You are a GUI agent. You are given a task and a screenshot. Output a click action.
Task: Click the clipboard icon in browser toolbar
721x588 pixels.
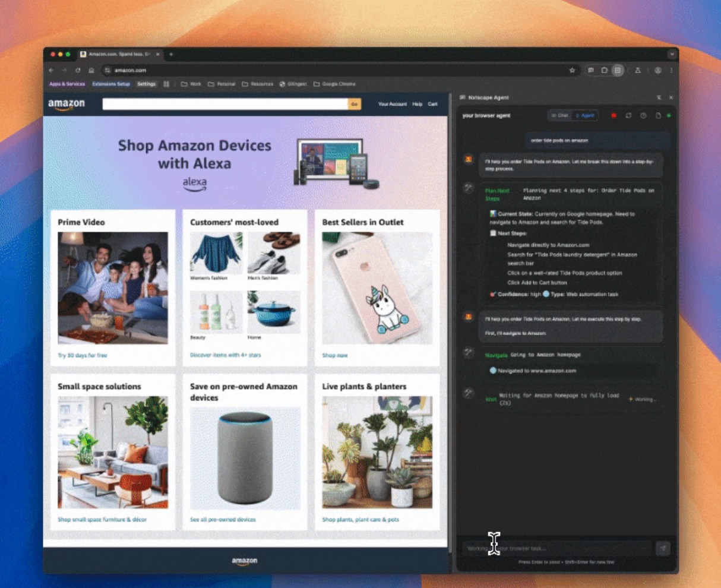coord(604,70)
